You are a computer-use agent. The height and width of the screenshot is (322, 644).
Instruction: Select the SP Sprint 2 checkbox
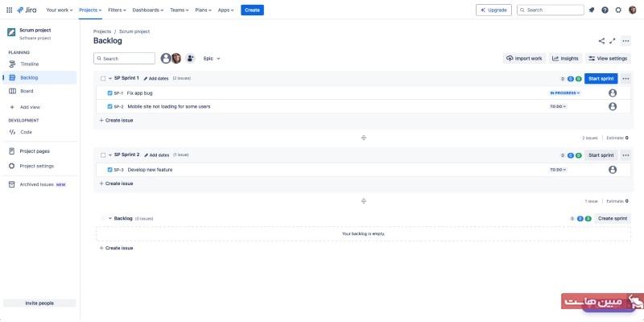pyautogui.click(x=103, y=155)
